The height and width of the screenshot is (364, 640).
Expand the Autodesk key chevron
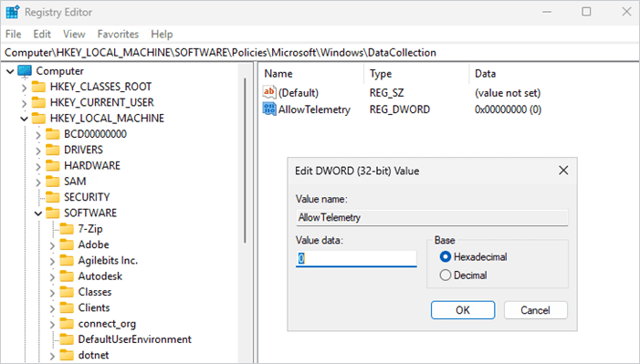(x=52, y=277)
